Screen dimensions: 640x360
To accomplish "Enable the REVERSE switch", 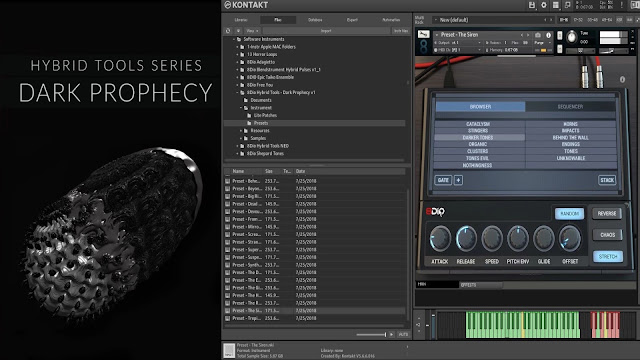I will 607,213.
